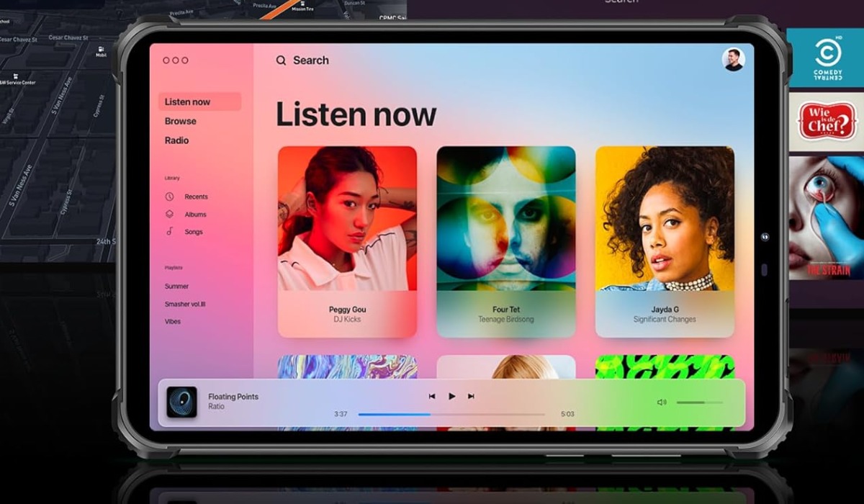Click the Songs music note icon
Image resolution: width=864 pixels, height=504 pixels.
click(170, 232)
